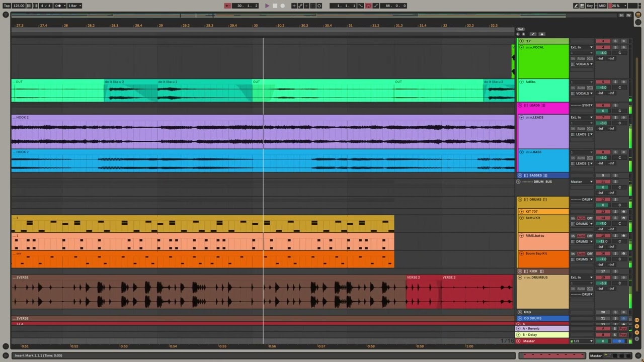Fold the STEM.VOCAL track
The image size is (644, 362).
pos(521,47)
